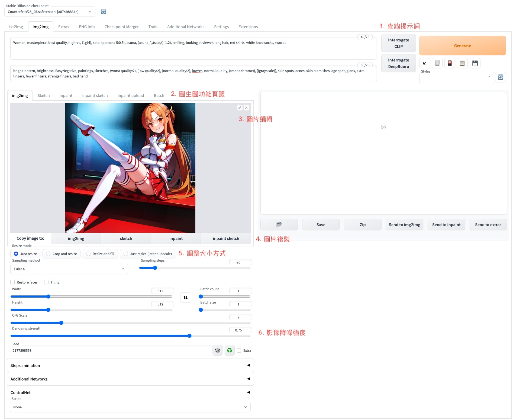Viewport: 513px width, 420px height.
Task: Open the Train tab
Action: click(153, 27)
